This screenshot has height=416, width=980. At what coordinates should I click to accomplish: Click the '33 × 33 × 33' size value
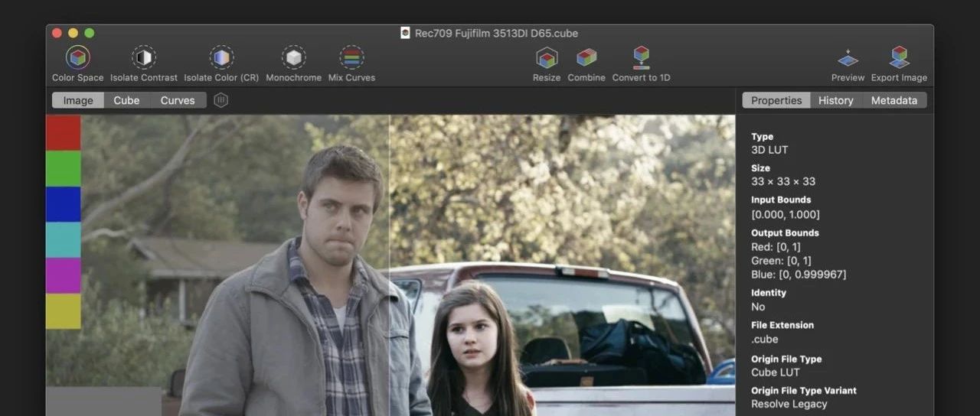[x=783, y=181]
